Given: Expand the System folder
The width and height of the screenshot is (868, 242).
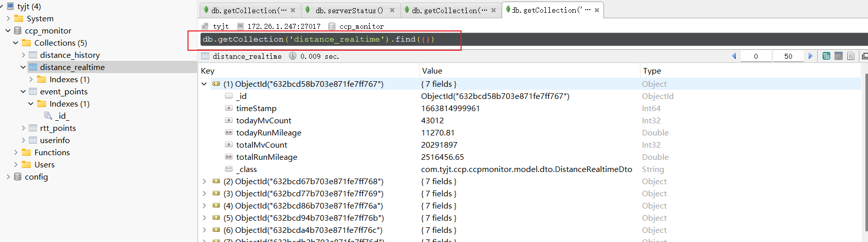Looking at the screenshot, I should point(8,19).
